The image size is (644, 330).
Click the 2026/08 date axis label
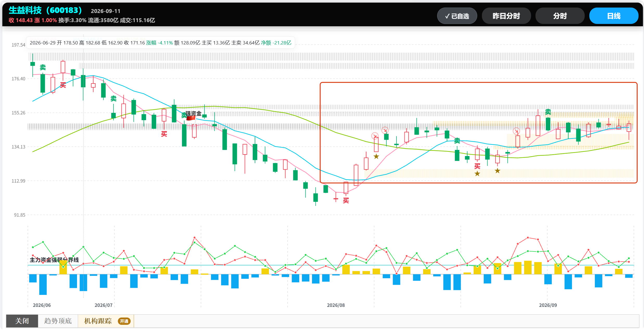tap(336, 305)
